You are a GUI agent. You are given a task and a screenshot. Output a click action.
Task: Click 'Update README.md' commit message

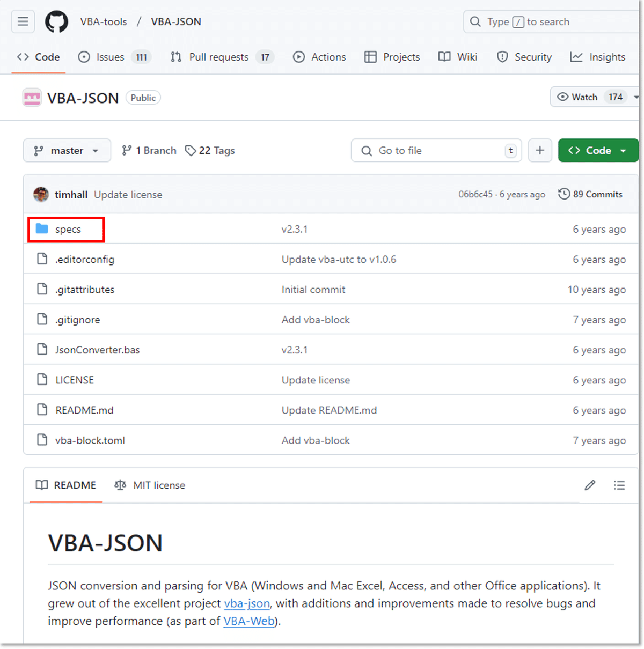point(329,410)
